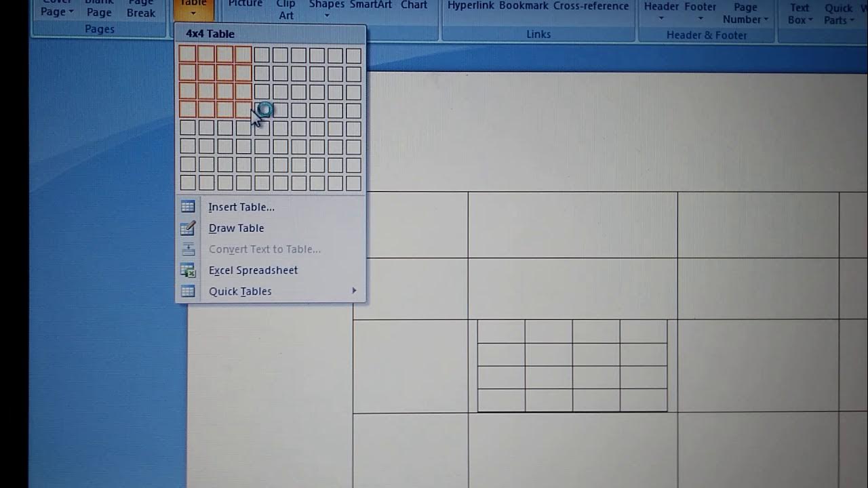Click the bottom-right cell of table grid
This screenshot has width=868, height=488.
pyautogui.click(x=353, y=182)
